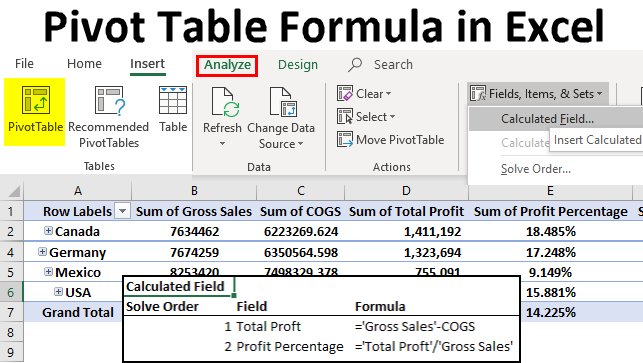Open the File tab

24,64
